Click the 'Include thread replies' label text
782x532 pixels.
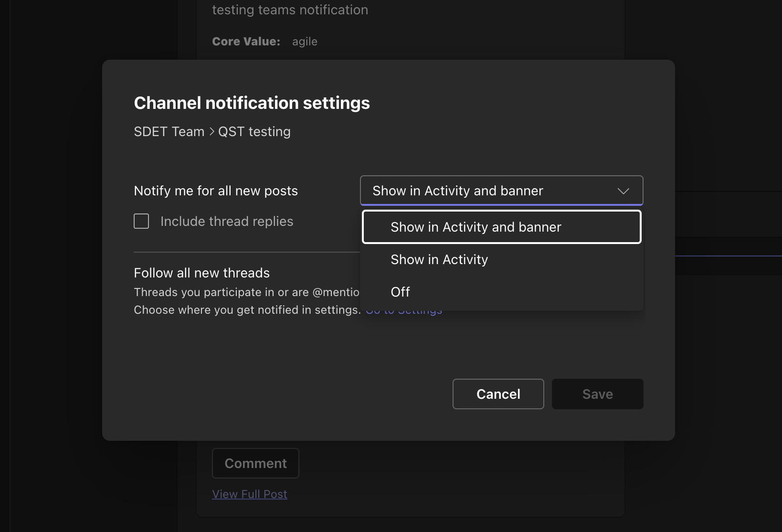(x=227, y=222)
